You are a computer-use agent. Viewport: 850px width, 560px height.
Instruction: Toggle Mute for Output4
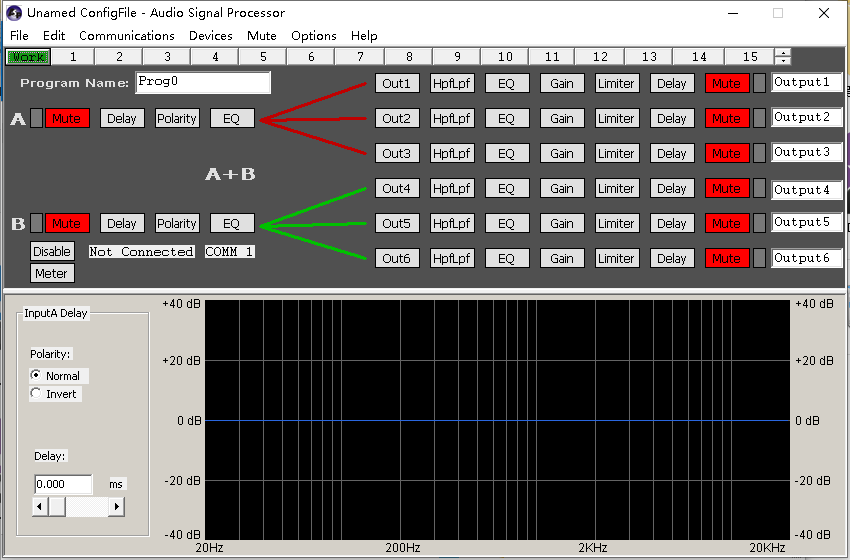(726, 189)
